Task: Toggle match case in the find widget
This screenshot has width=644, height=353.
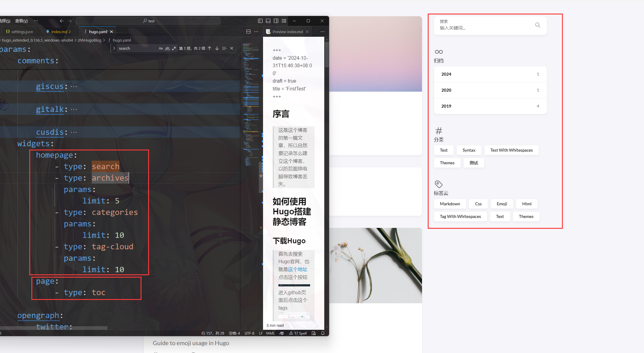Action: coord(161,48)
